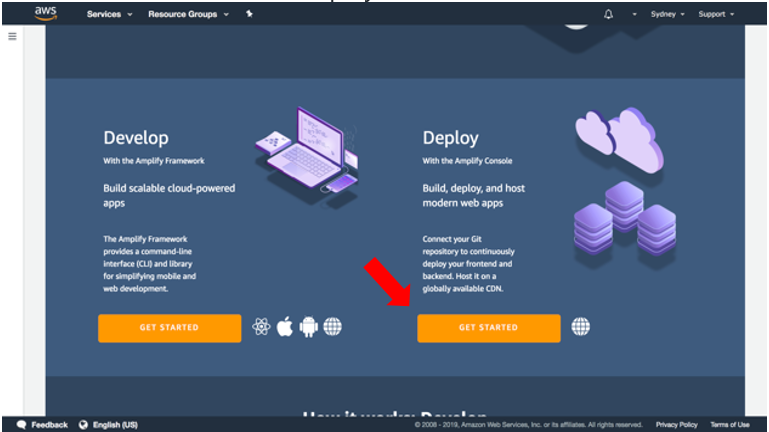Select the web globe icon under Develop
Viewport: 769px width, 432px height.
coord(333,327)
